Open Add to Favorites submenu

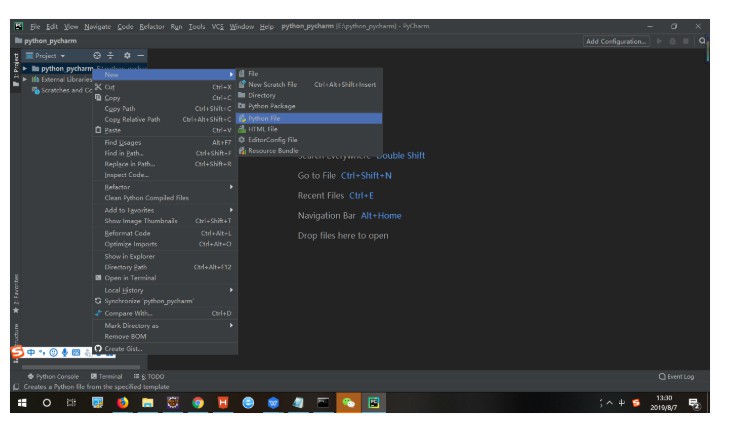[x=165, y=210]
